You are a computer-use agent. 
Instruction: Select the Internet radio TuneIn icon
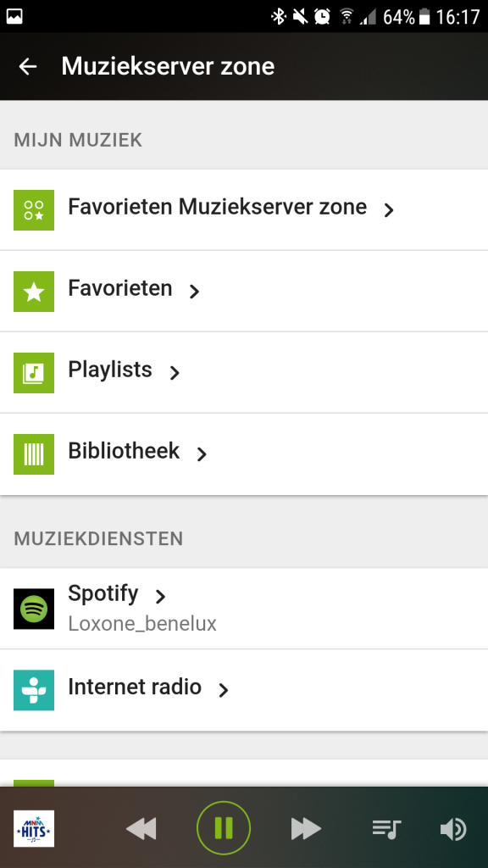click(x=33, y=690)
